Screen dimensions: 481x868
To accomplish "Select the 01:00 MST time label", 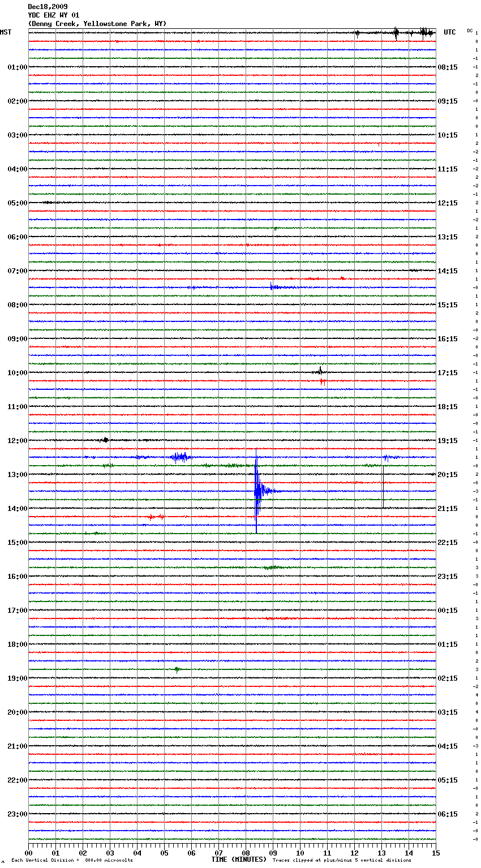I will (18, 67).
